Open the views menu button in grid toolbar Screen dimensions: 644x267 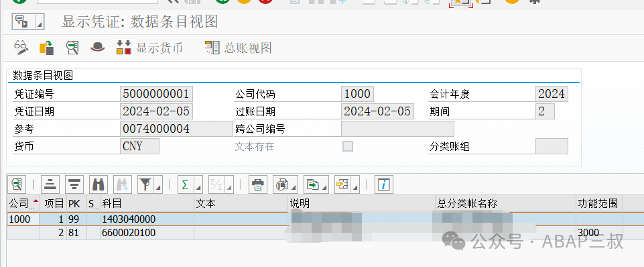(285, 184)
